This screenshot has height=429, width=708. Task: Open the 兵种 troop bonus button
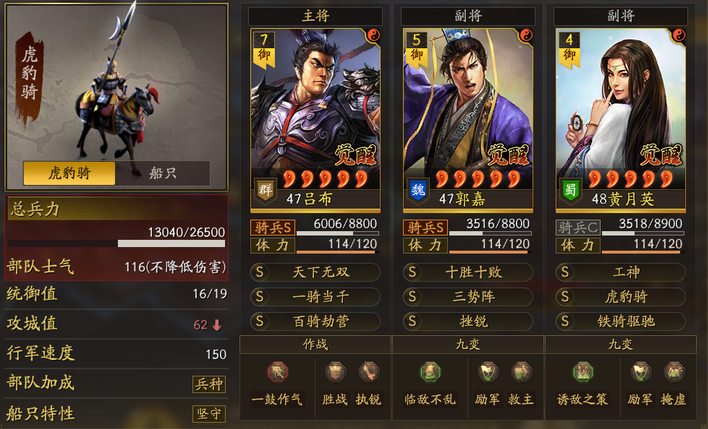(x=209, y=384)
